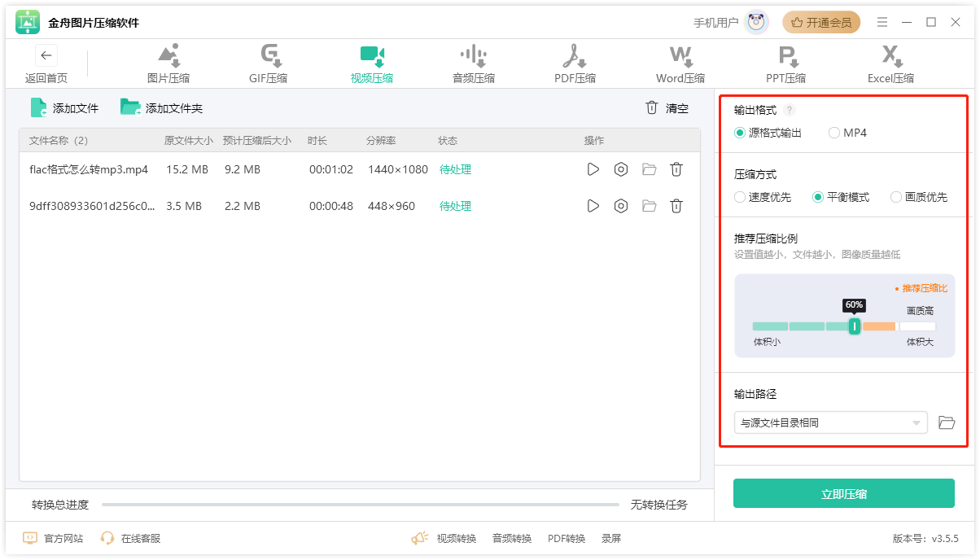Switch to the 图片压缩 tab

(x=168, y=63)
